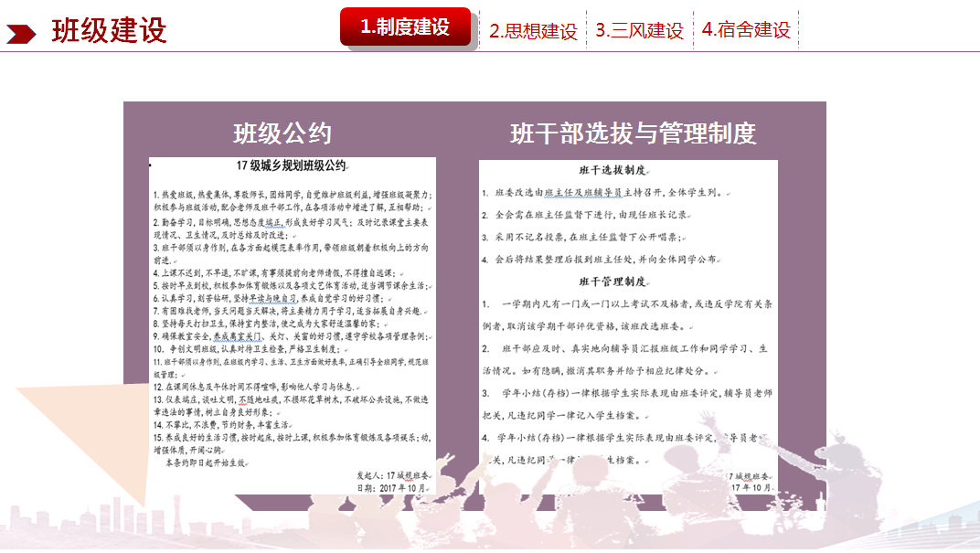Click the 班干选拔制度 subheading
Viewport: 980px width, 553px height.
[x=612, y=171]
